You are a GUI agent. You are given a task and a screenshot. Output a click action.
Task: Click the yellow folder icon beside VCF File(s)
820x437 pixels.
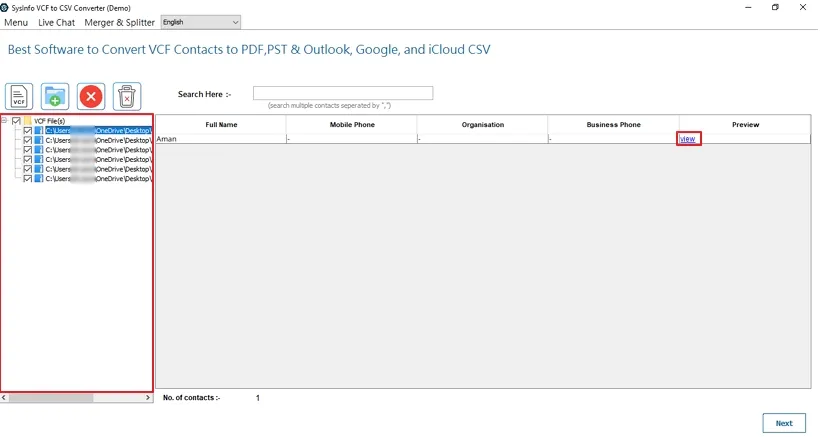[x=28, y=121]
